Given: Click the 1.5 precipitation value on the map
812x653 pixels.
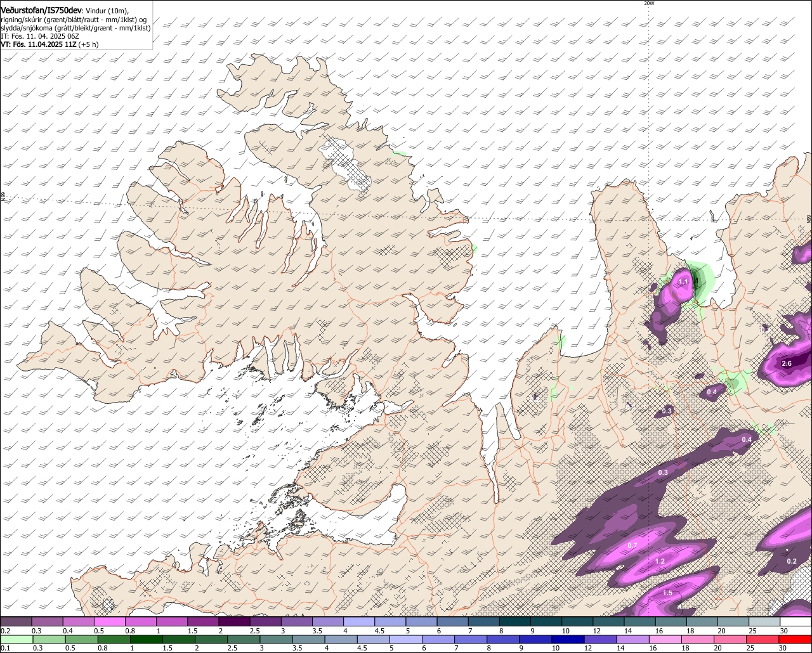Looking at the screenshot, I should click(668, 593).
